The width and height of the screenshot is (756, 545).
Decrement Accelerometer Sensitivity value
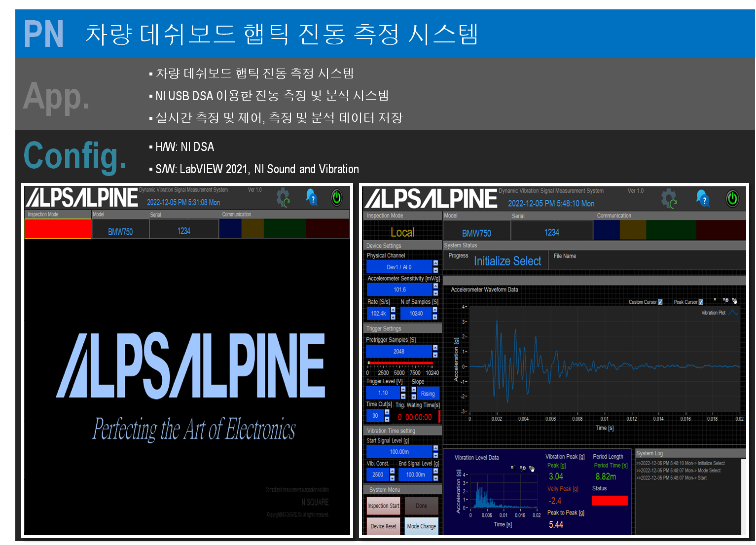point(435,292)
